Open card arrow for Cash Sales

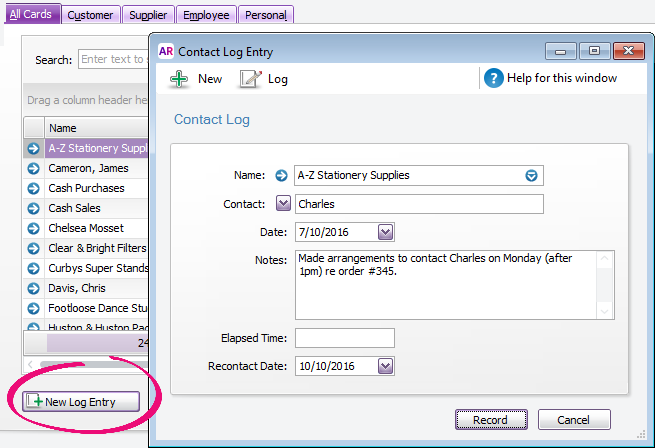pos(33,208)
